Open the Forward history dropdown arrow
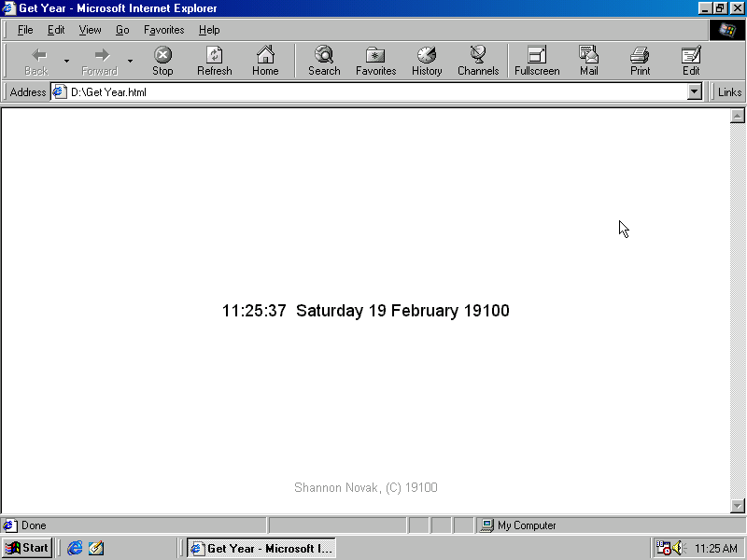This screenshot has width=747, height=560. click(130, 61)
